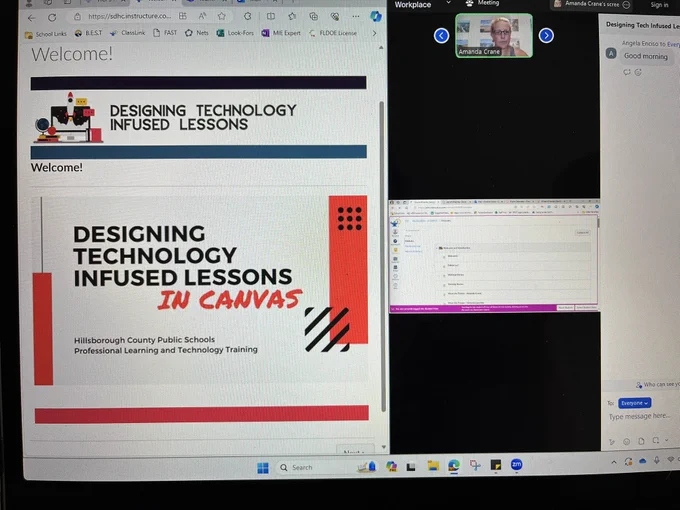Switch to Zoom on the taskbar

516,465
